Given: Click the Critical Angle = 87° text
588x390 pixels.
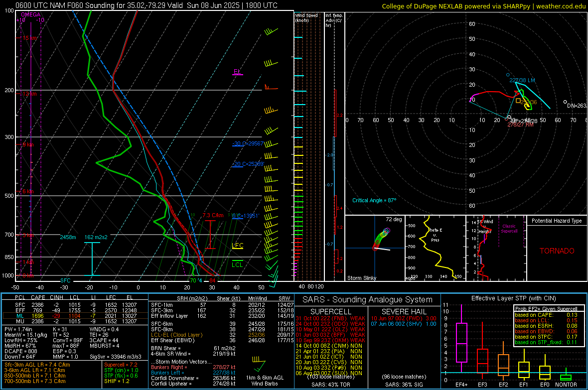Looking at the screenshot, I should point(374,200).
